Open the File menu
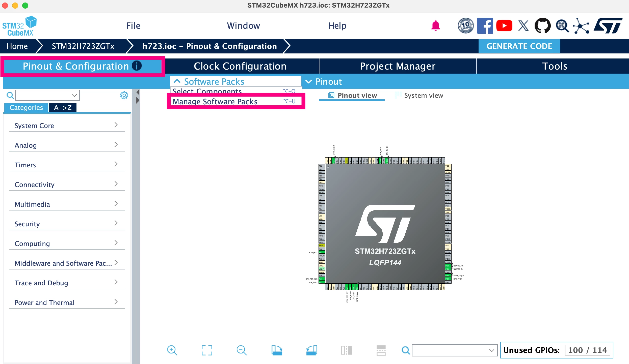This screenshot has width=629, height=364. click(133, 26)
